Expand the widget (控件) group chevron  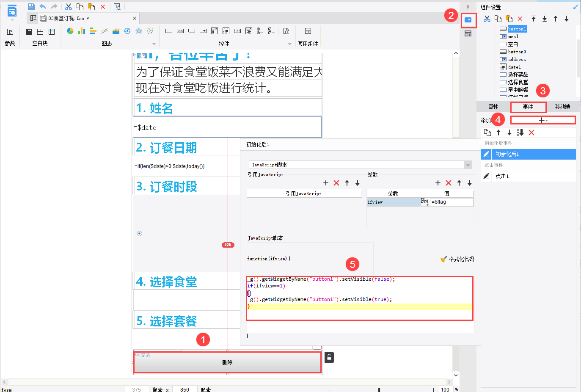(290, 44)
